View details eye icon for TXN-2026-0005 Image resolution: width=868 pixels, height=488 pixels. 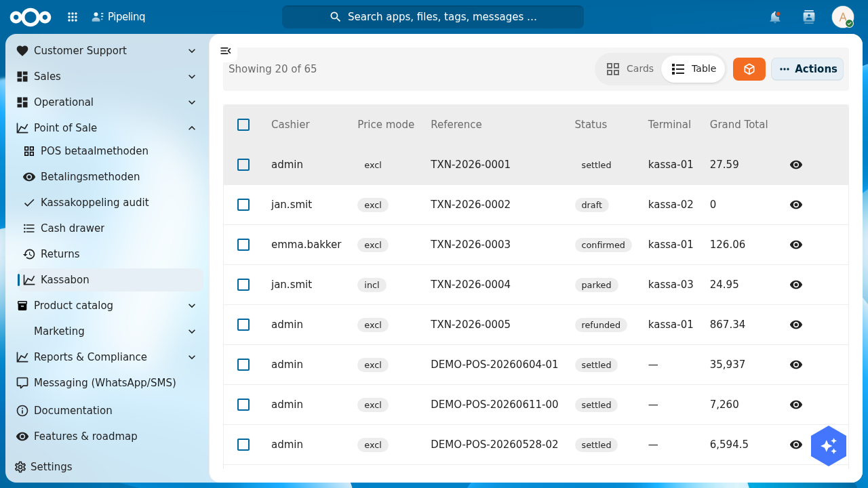[796, 325]
